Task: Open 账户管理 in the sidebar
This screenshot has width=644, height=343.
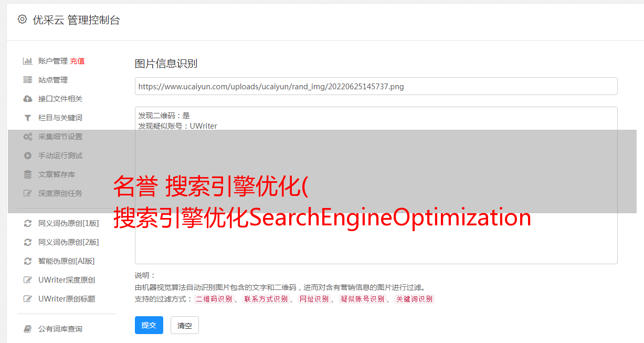Action: point(53,61)
